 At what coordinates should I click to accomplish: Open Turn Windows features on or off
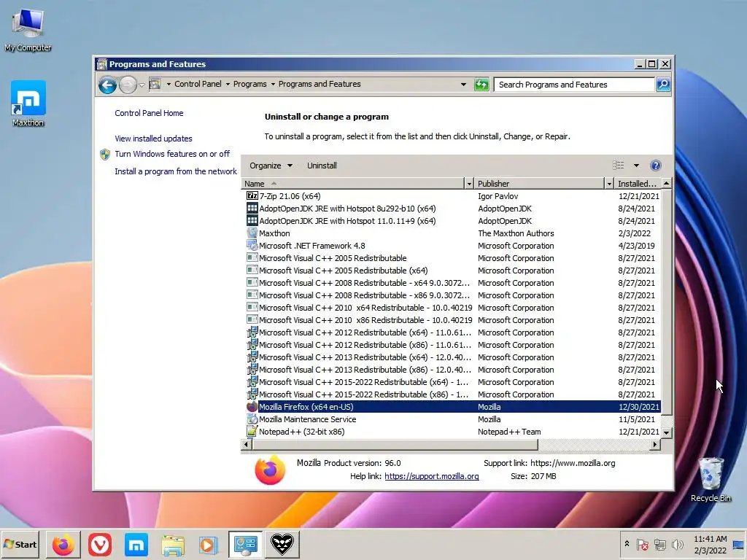pos(172,154)
